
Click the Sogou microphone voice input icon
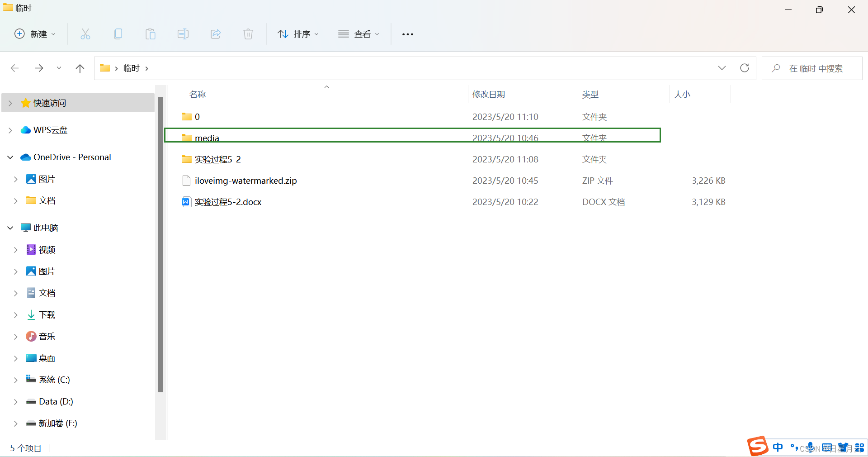pyautogui.click(x=811, y=447)
